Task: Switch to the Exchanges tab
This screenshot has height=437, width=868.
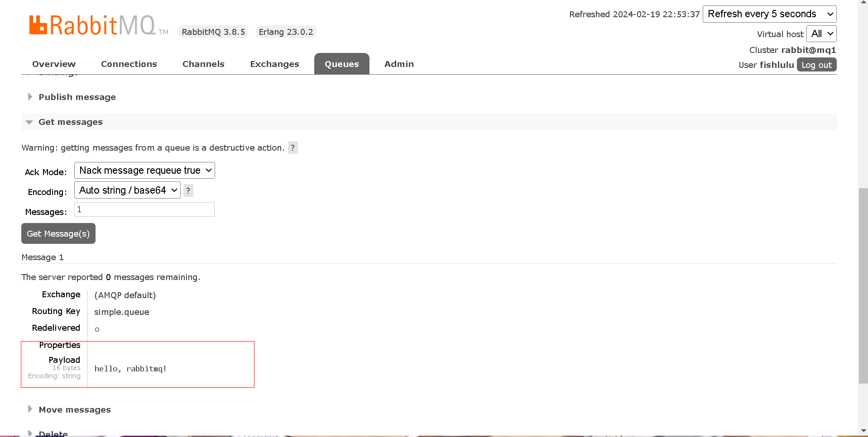Action: pos(274,64)
